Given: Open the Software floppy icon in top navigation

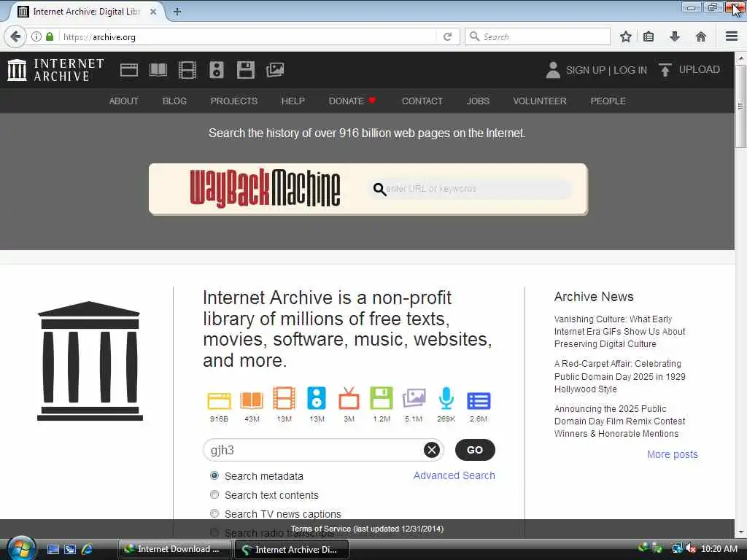Looking at the screenshot, I should tap(246, 70).
